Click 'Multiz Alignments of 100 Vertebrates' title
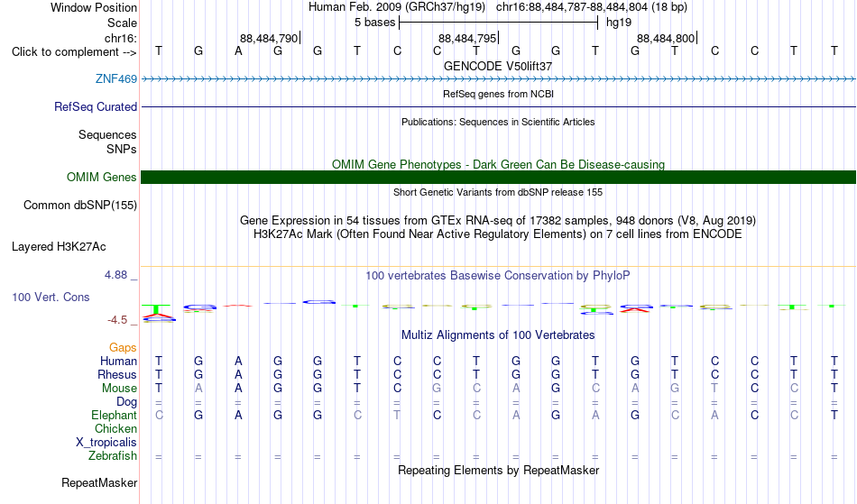The image size is (857, 504). coord(498,335)
